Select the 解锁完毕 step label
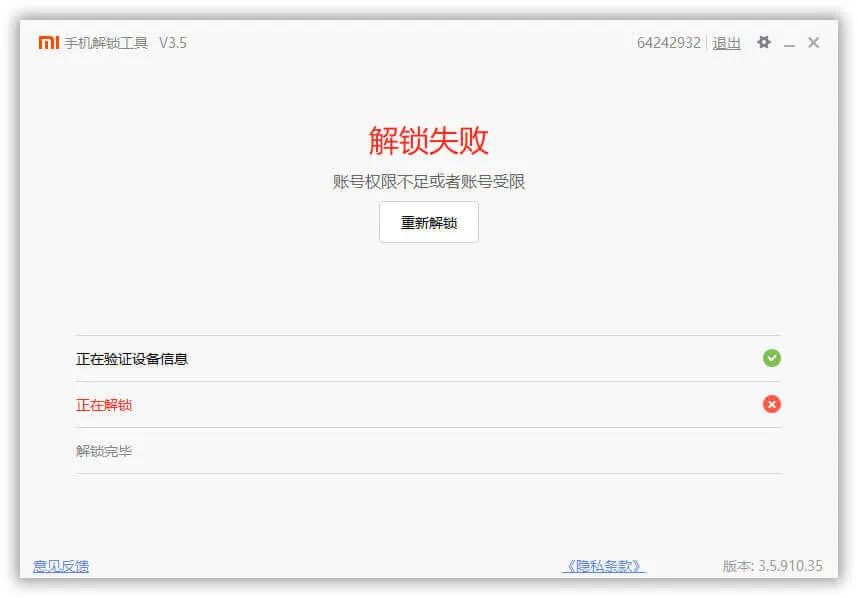Screen dimensions: 858x598 [x=104, y=451]
